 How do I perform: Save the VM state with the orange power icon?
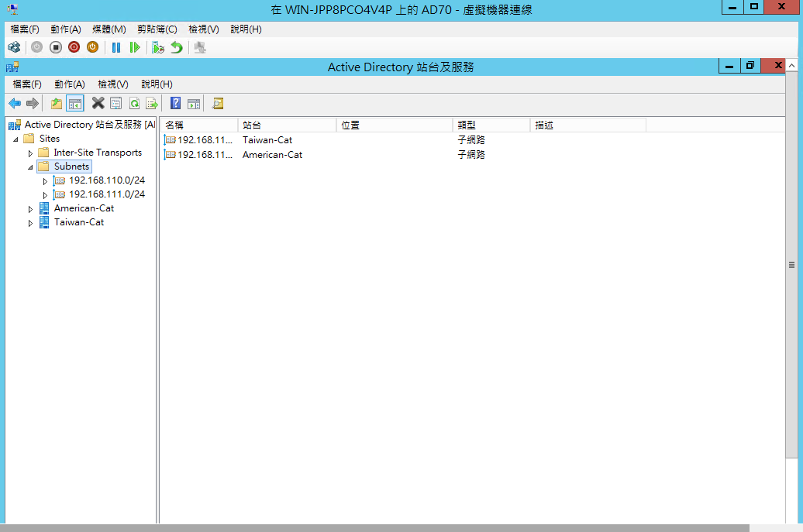pyautogui.click(x=93, y=47)
